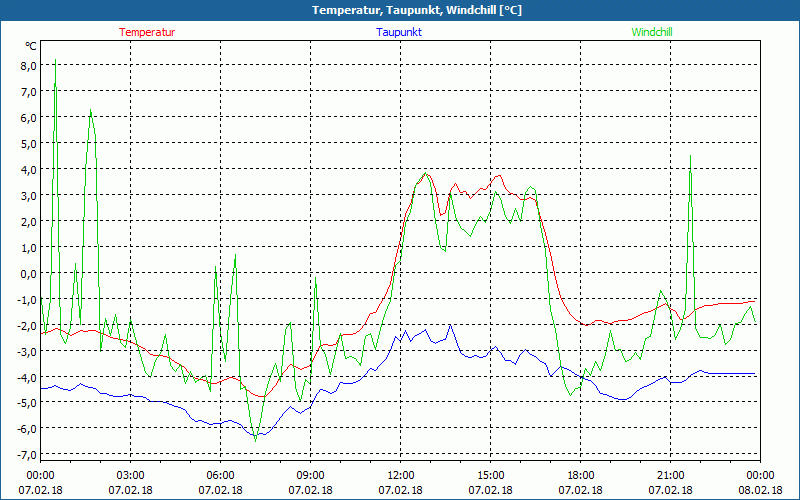800x500 pixels.
Task: Select the 8,0 y-axis label
Action: pyautogui.click(x=27, y=66)
